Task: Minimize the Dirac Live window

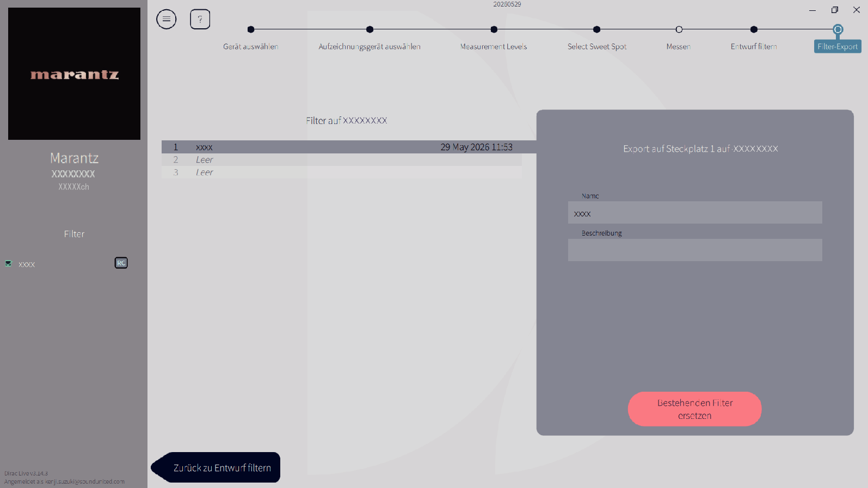Action: [812, 10]
